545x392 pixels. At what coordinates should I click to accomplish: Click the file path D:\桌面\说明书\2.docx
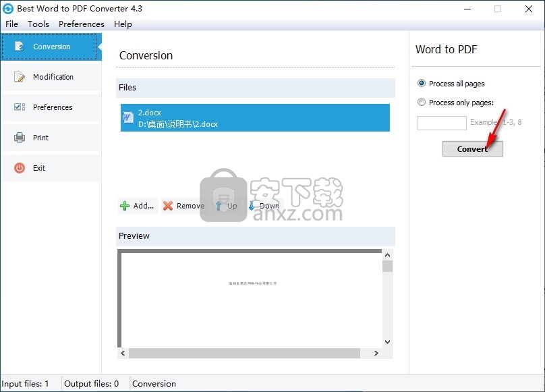click(x=177, y=124)
